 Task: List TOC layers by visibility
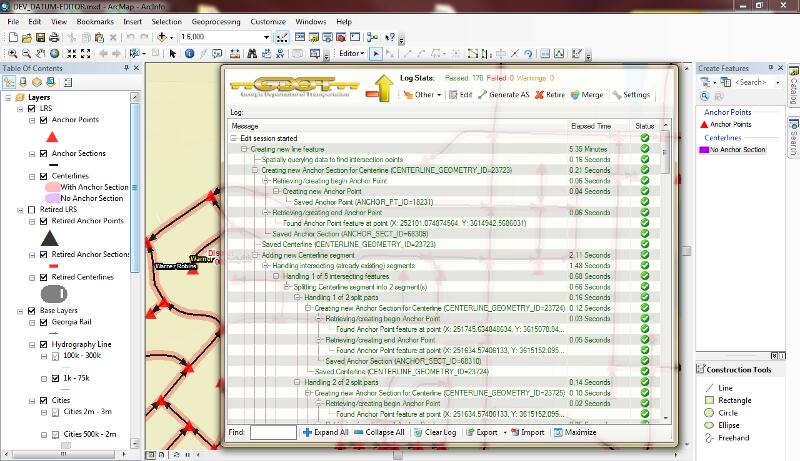[37, 82]
